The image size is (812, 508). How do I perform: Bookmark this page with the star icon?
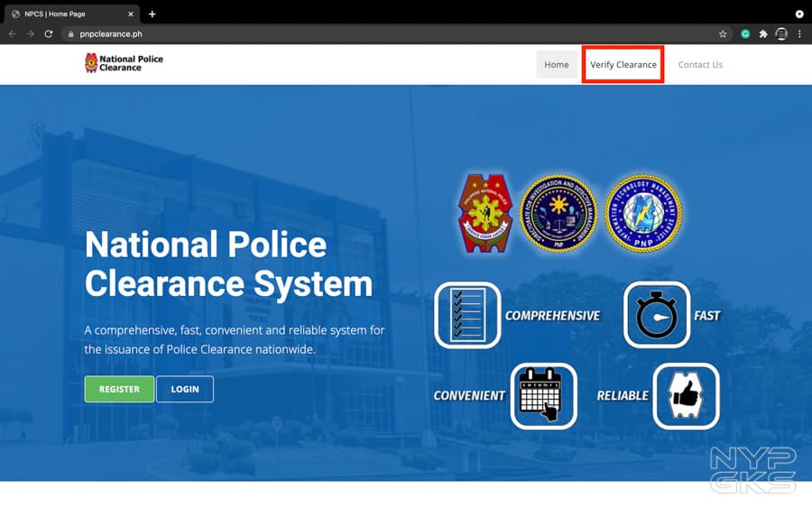[723, 34]
